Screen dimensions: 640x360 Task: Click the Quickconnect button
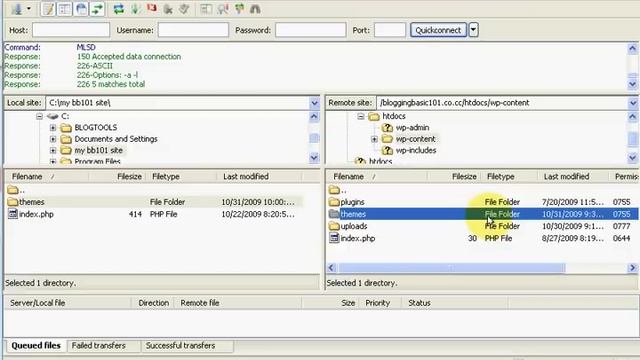[438, 30]
